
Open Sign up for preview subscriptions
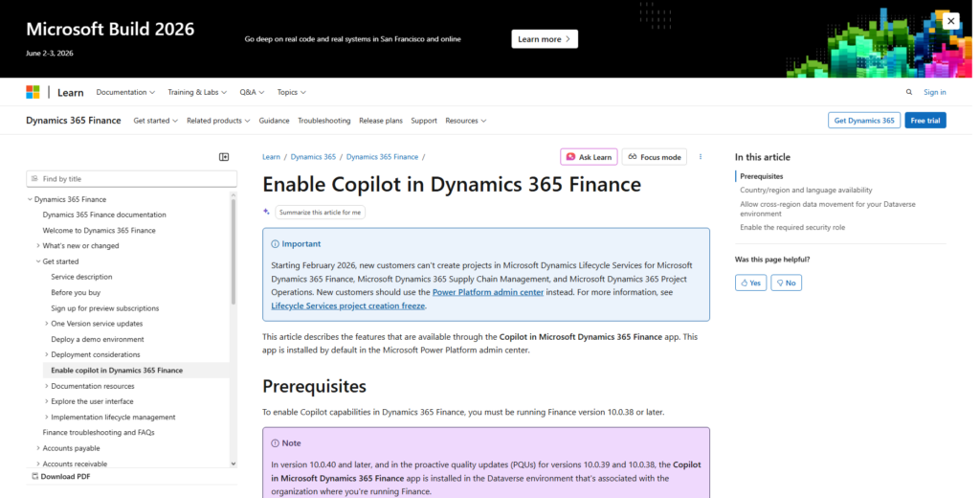pyautogui.click(x=105, y=307)
